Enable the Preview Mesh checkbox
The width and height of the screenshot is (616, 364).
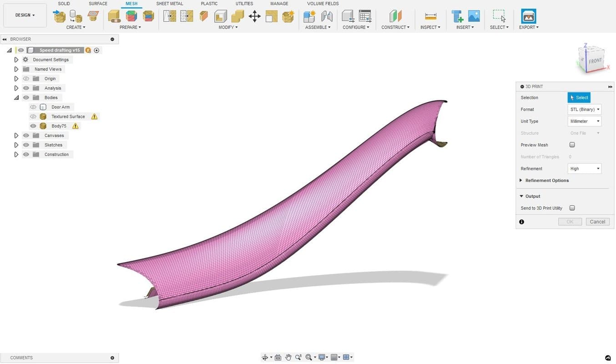pyautogui.click(x=572, y=145)
